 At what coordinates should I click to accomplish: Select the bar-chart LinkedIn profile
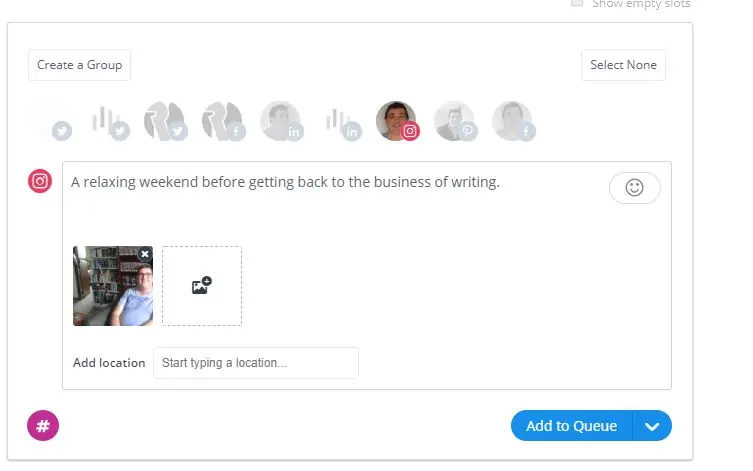point(339,121)
